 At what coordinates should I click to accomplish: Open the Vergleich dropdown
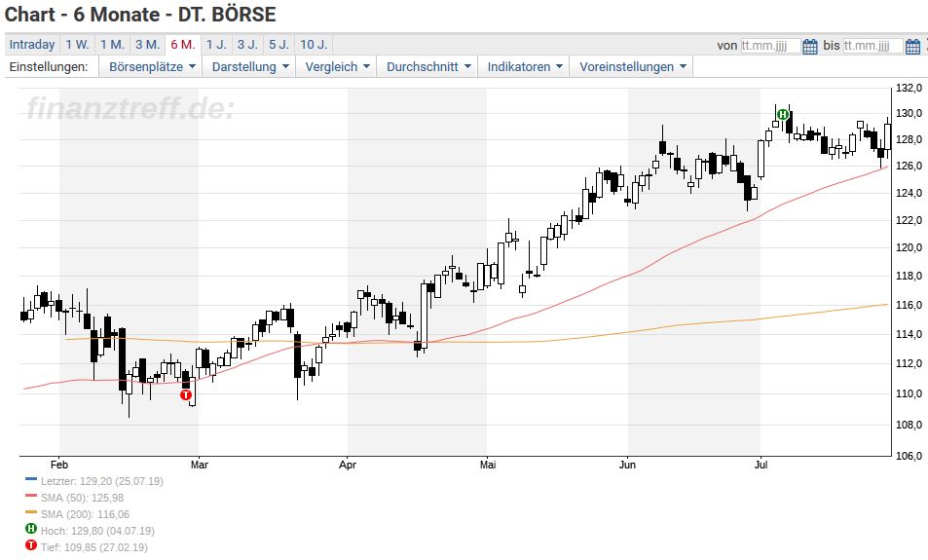pos(337,67)
